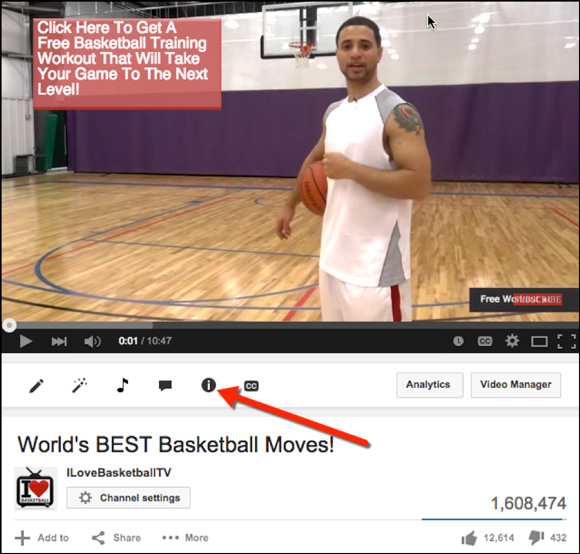
Task: Click the video progress bar
Action: click(290, 325)
